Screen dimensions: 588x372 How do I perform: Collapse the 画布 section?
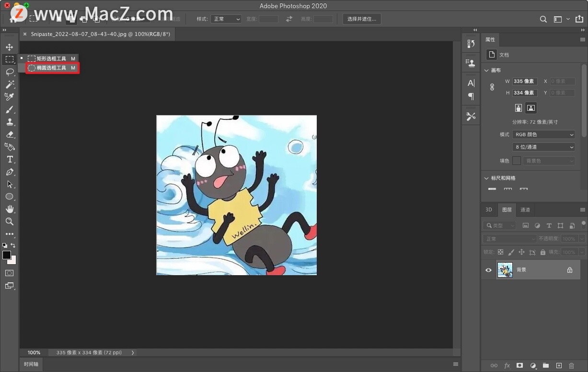[x=486, y=70]
